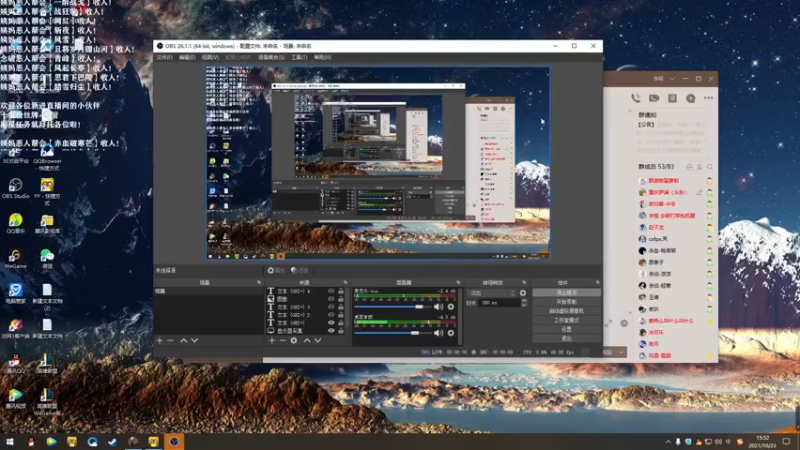This screenshot has width=800, height=450.
Task: Collapse group notice arrow in QQ window
Action: click(630, 111)
